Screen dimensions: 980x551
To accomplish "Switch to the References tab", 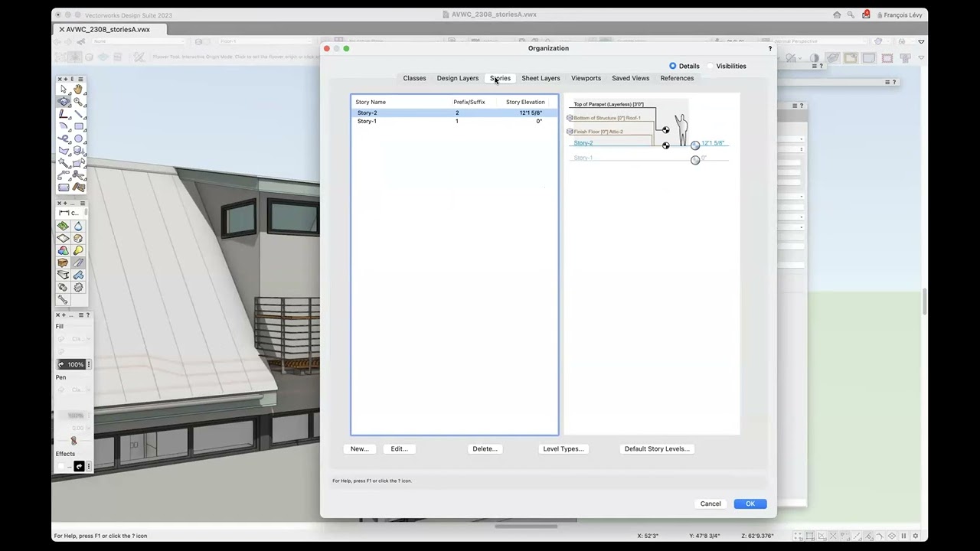I will [677, 78].
